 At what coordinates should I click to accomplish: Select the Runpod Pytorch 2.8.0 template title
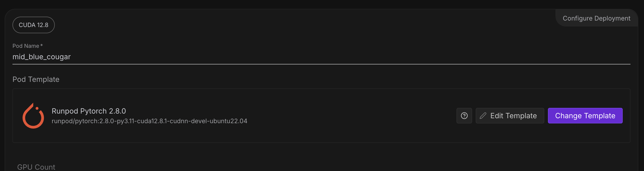[89, 111]
